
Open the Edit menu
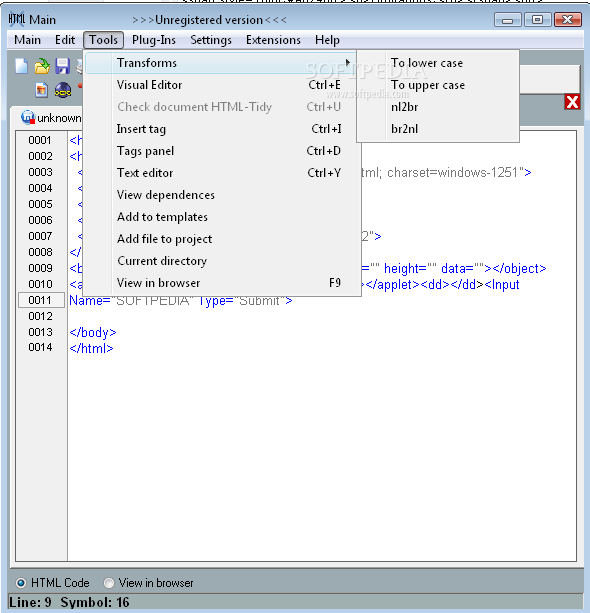65,40
